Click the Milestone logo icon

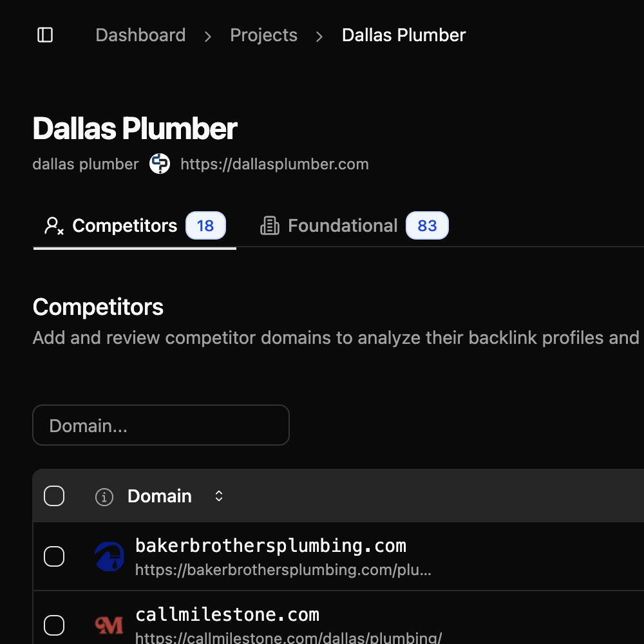click(x=109, y=625)
